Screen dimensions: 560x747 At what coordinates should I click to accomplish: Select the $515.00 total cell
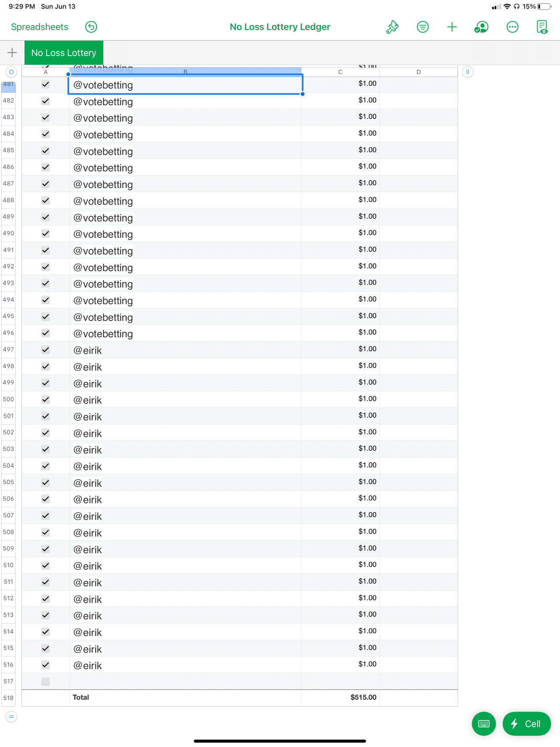pos(340,698)
